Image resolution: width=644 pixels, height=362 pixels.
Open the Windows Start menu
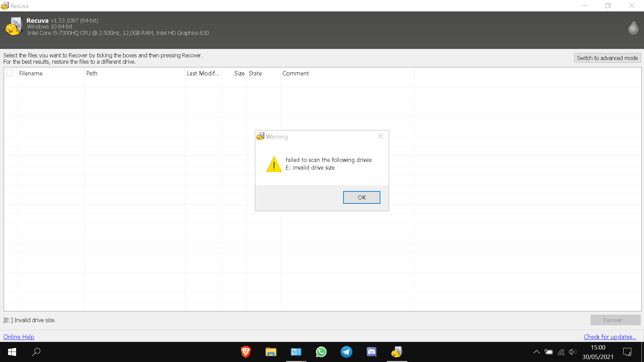(12, 352)
